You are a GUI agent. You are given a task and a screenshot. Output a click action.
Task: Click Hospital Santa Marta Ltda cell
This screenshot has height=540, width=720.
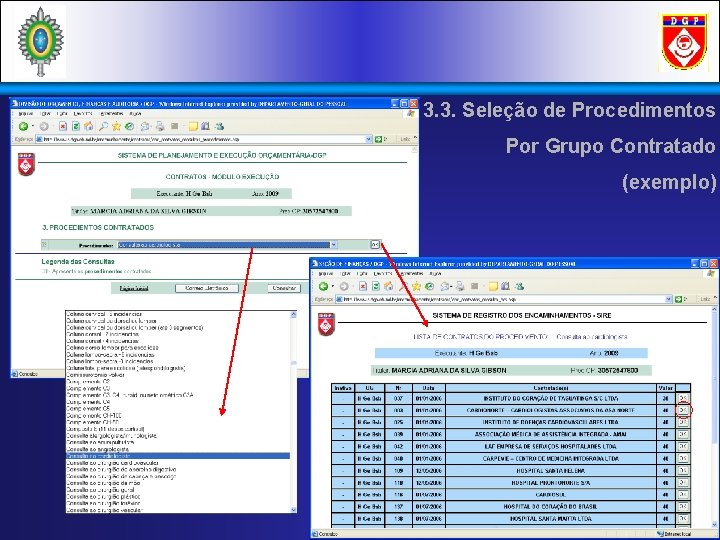coord(551,519)
